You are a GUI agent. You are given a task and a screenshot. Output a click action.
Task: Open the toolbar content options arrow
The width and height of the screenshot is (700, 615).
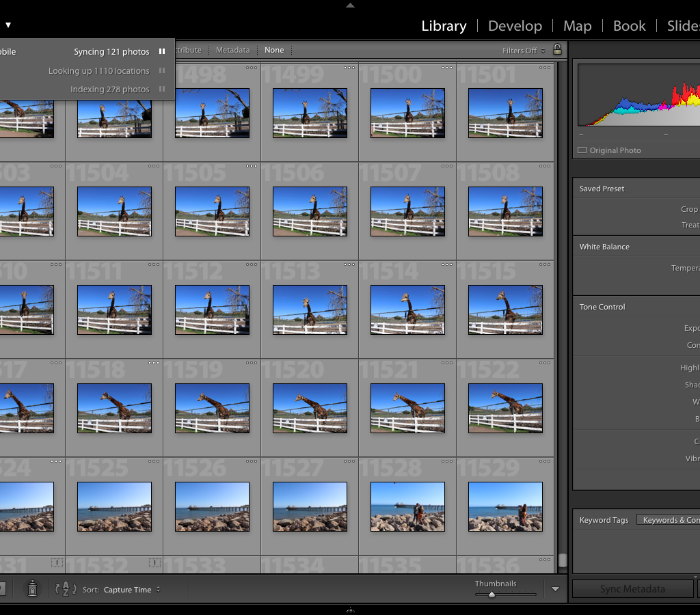point(555,589)
